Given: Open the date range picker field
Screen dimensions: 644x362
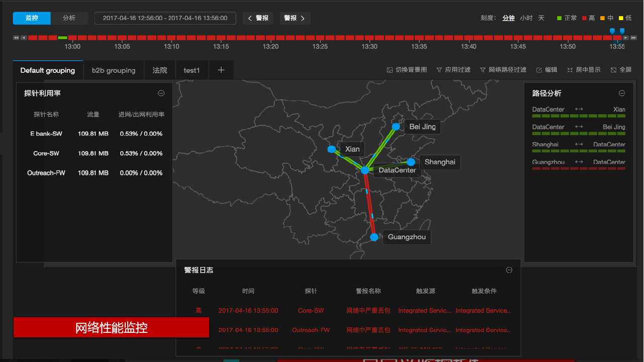Looking at the screenshot, I should pos(165,18).
